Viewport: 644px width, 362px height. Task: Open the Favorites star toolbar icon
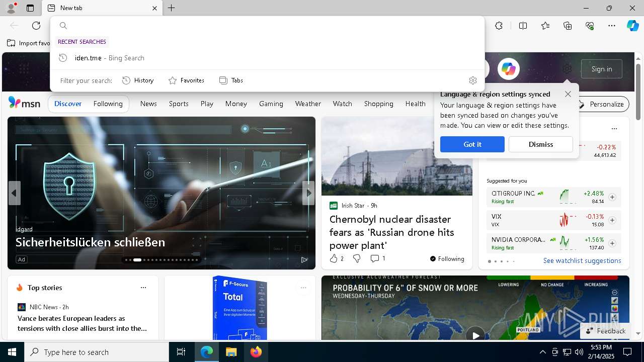[545, 26]
